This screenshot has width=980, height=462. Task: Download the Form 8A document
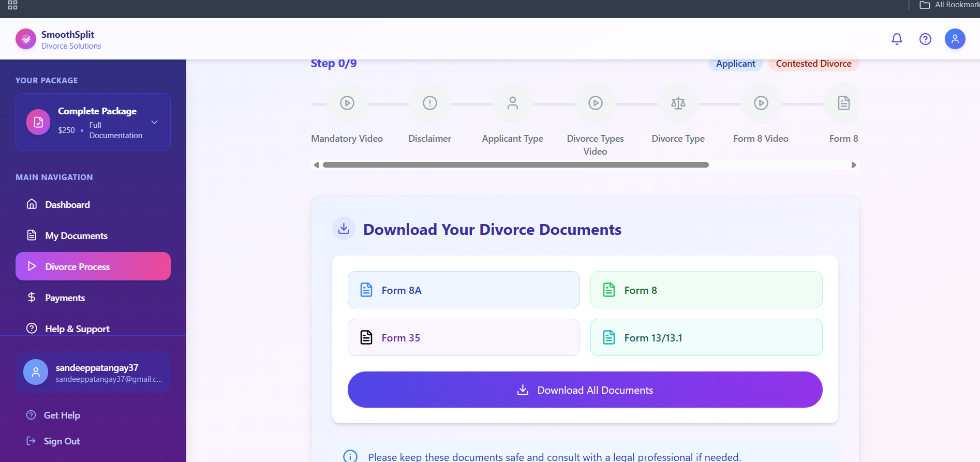tap(463, 290)
